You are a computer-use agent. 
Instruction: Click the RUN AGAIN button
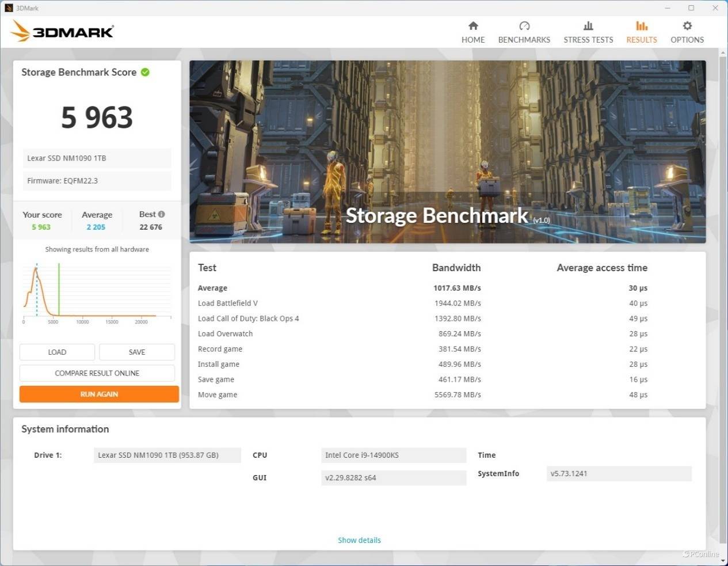[x=99, y=394]
